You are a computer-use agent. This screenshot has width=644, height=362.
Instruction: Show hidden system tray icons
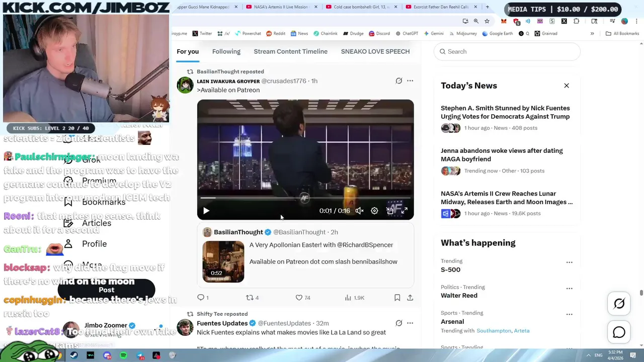(588, 355)
